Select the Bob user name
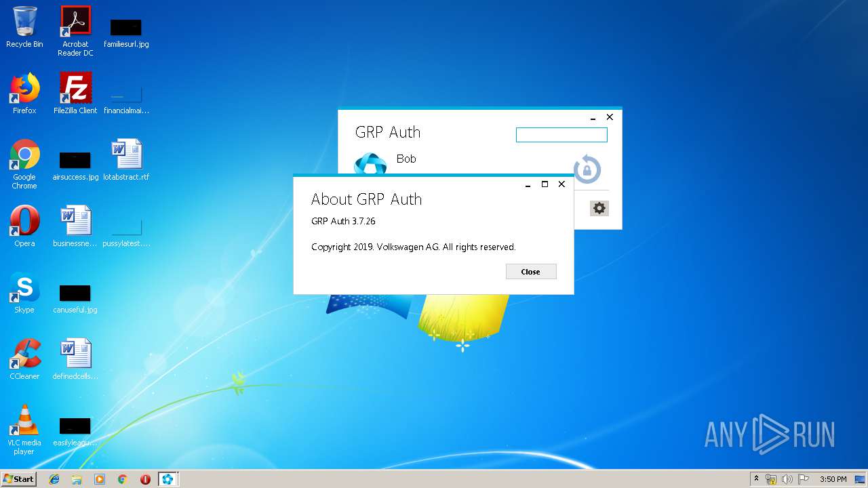This screenshot has height=488, width=868. pos(406,159)
